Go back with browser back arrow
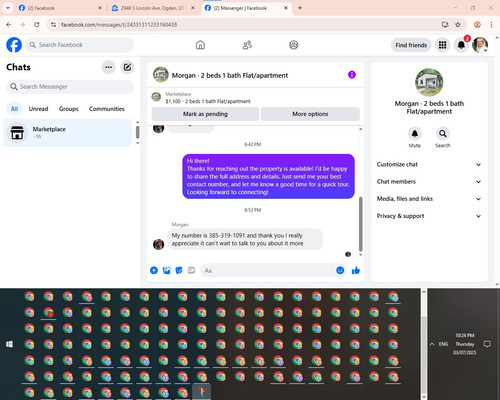Image resolution: width=500 pixels, height=400 pixels. [x=9, y=24]
